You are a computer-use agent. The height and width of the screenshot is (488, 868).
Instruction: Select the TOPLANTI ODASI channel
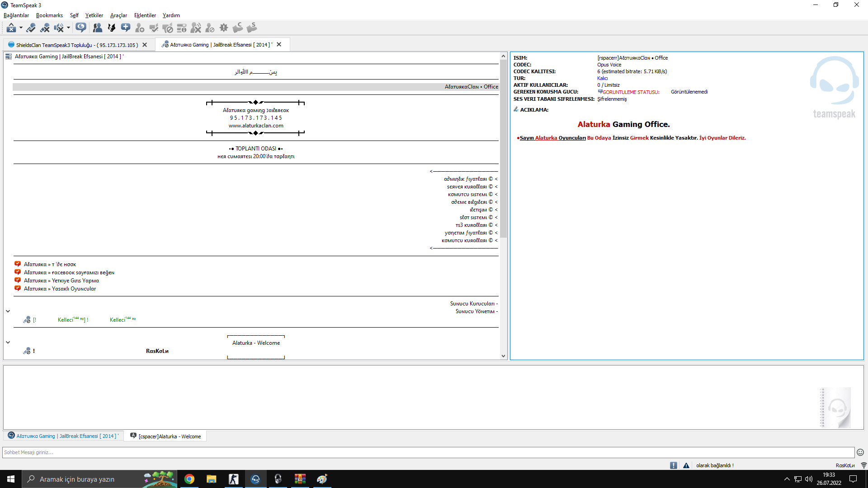coord(256,149)
